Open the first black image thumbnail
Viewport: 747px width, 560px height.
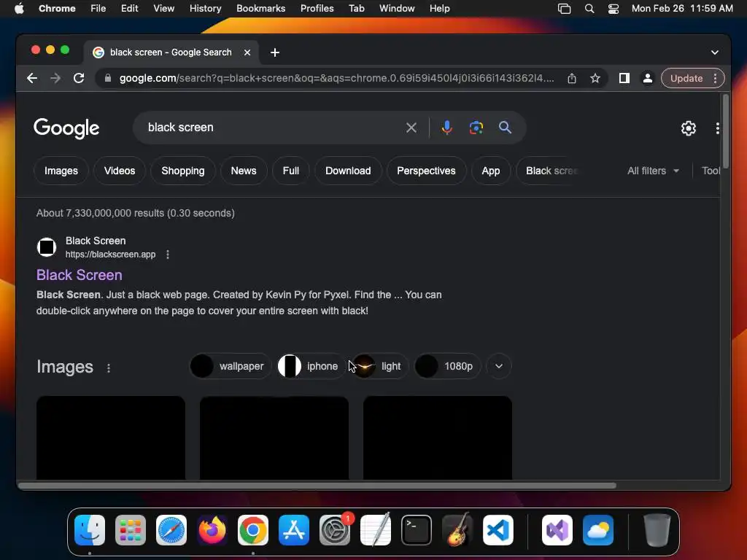111,437
